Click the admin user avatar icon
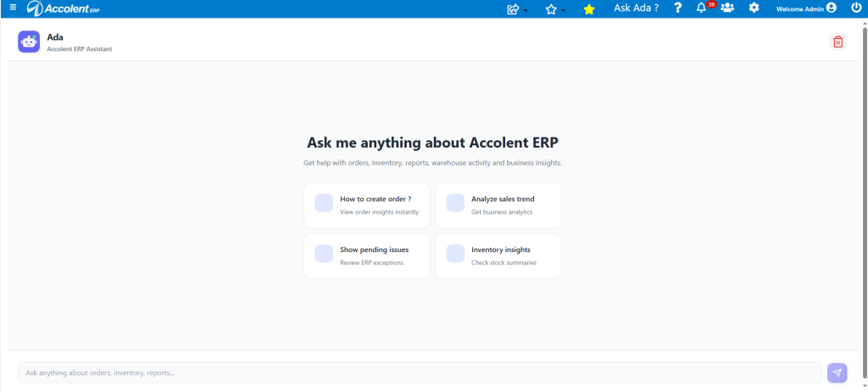 (x=831, y=8)
